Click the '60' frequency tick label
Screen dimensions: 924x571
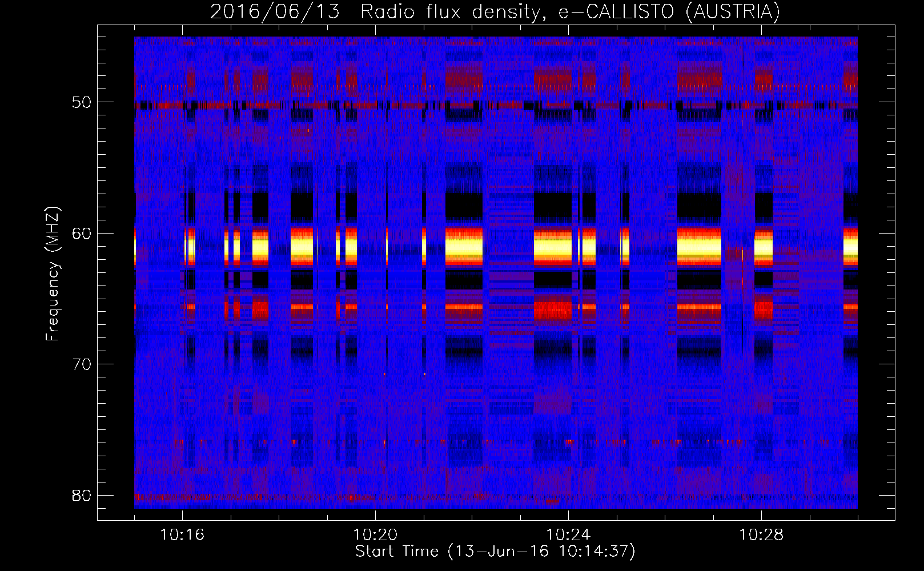pyautogui.click(x=82, y=233)
